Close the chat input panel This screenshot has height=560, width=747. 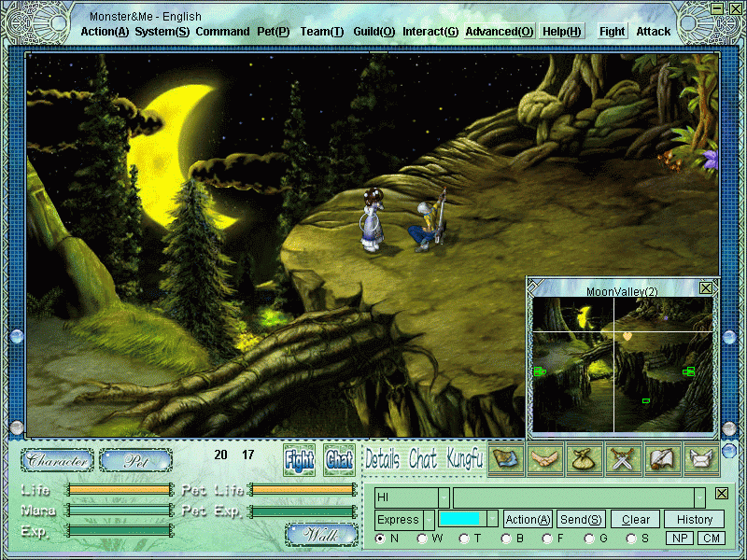click(x=721, y=493)
